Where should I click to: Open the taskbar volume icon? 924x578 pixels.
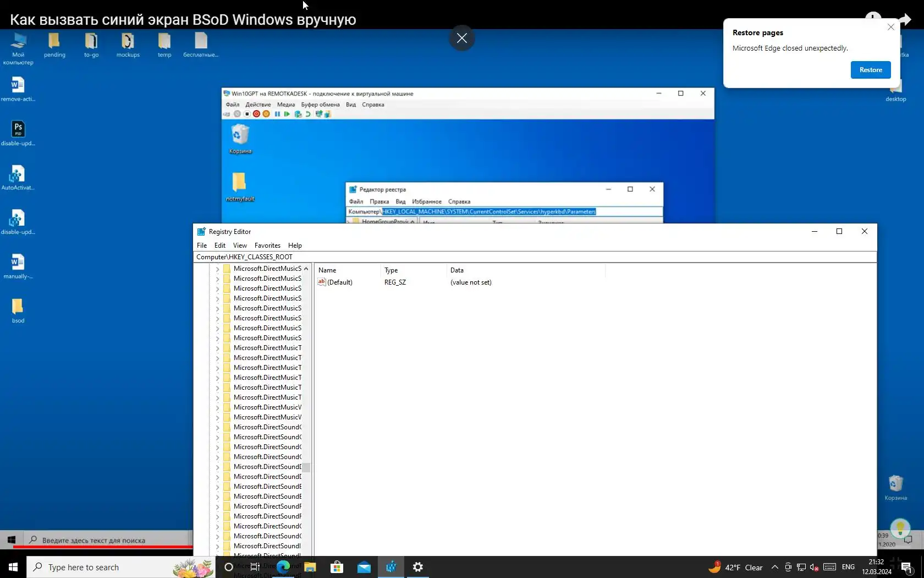pos(815,568)
